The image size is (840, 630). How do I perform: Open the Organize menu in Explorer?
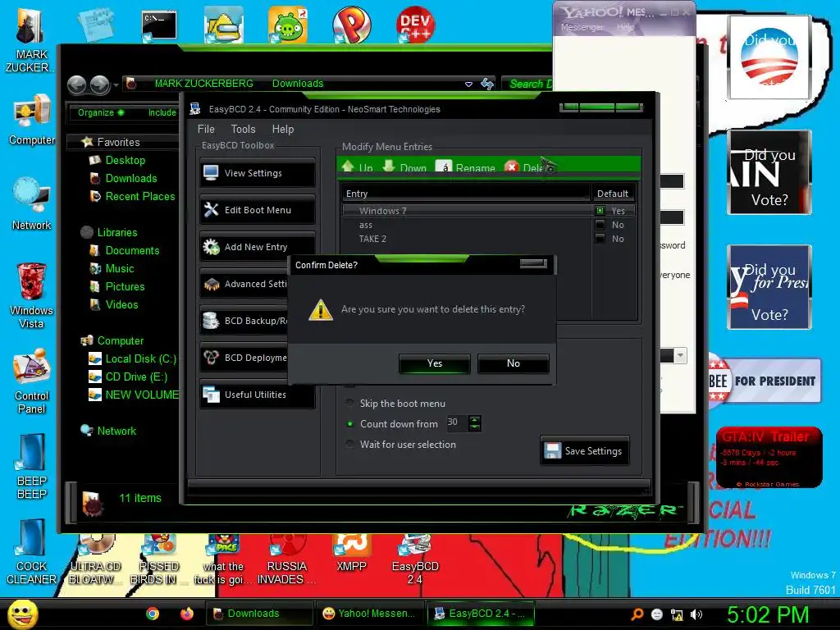click(101, 112)
